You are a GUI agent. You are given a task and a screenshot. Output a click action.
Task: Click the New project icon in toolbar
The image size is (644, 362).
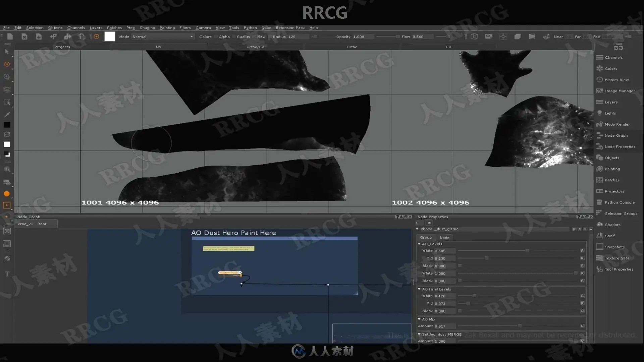[x=10, y=37]
